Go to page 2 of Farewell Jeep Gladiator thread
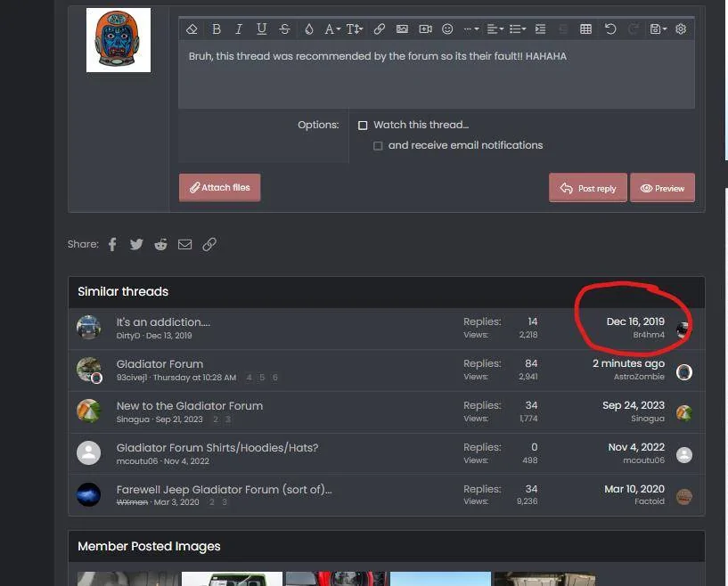728x586 pixels. click(212, 502)
